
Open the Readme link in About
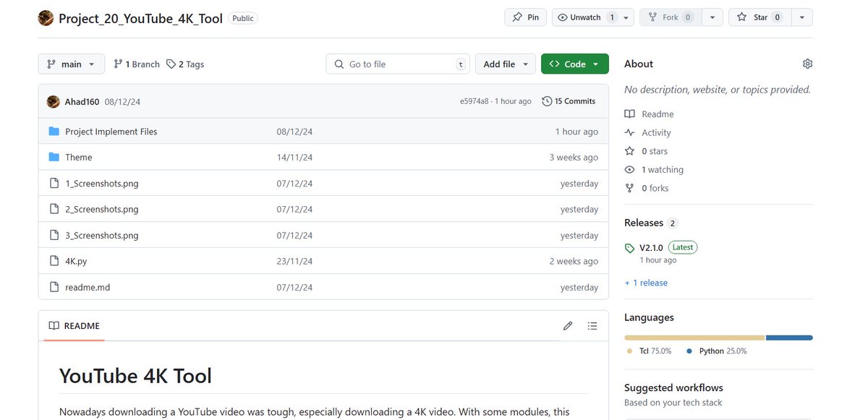click(649, 114)
